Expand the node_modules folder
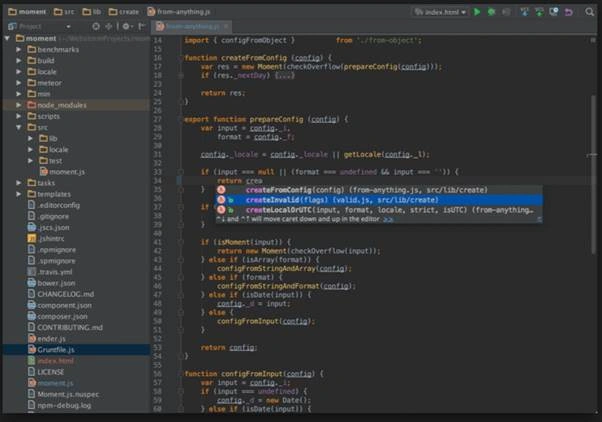Image resolution: width=602 pixels, height=422 pixels. [18, 105]
